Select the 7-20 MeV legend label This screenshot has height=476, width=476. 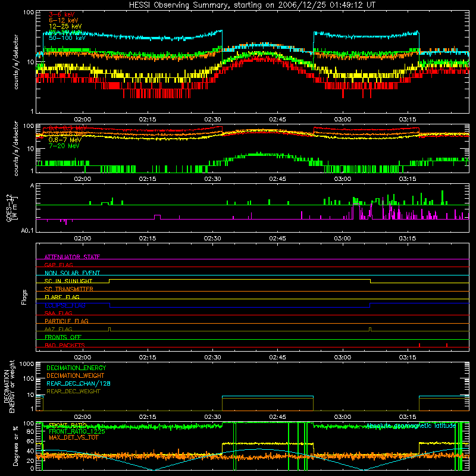click(x=64, y=146)
